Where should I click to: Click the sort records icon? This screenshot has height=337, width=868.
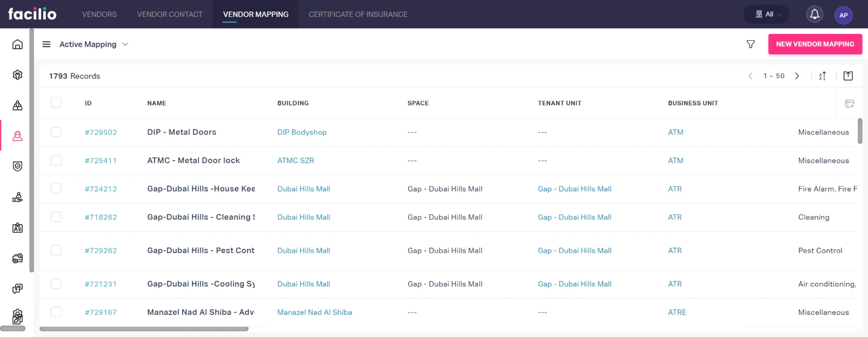pos(822,76)
